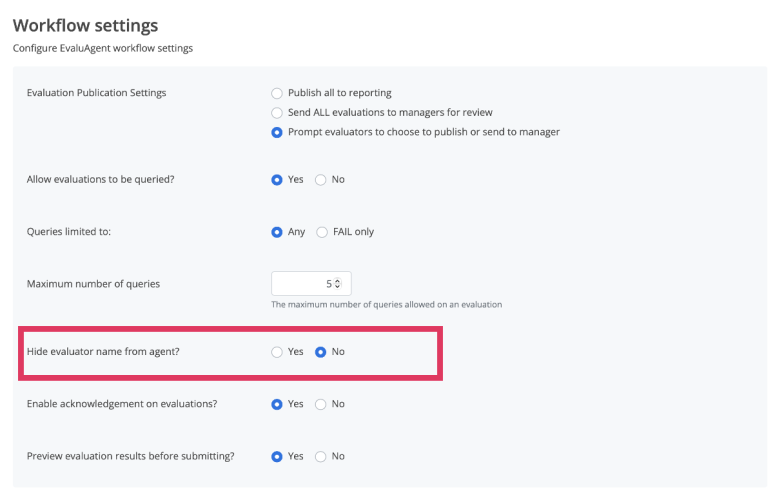Limit queries to 'Any'
Image resolution: width=784 pixels, height=500 pixels.
coord(278,232)
